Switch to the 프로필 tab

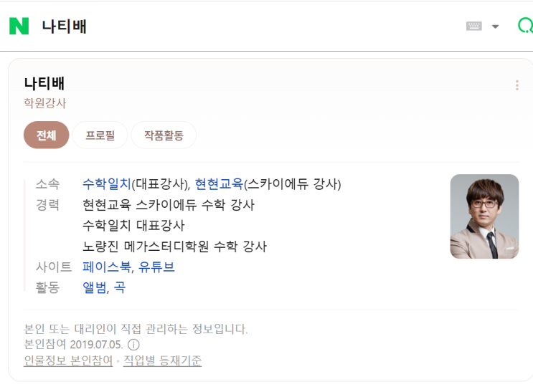tap(100, 135)
